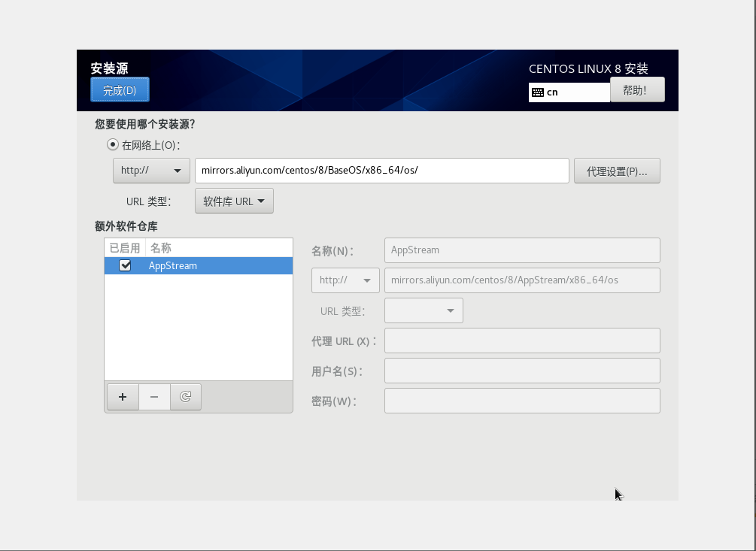
Task: Expand the repository URL 类型 dropdown
Action: (424, 310)
